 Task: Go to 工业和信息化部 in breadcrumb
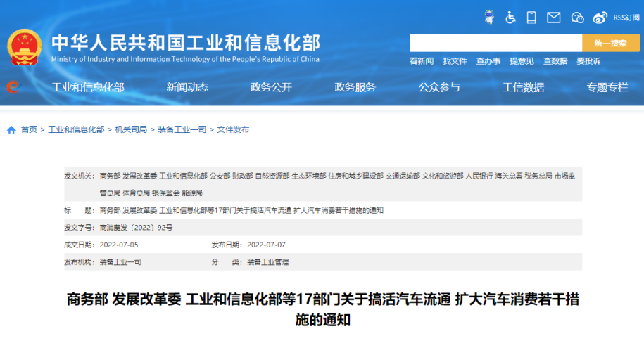pyautogui.click(x=77, y=129)
